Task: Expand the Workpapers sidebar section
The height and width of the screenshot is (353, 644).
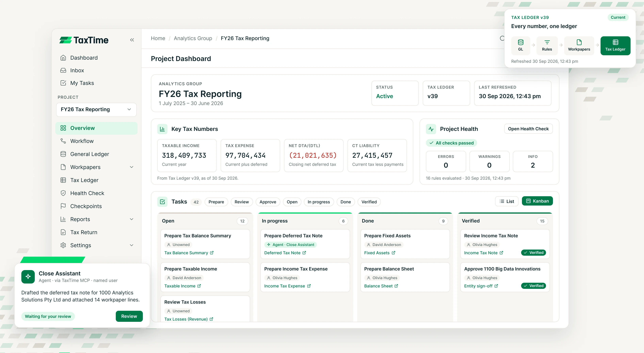Action: [132, 167]
